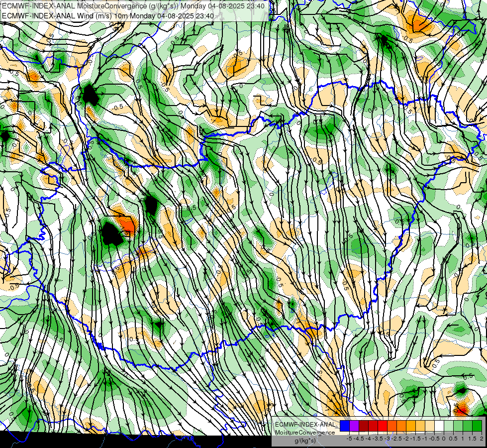487x448 pixels.
Task: Click the palest green swatch between 0 and 0.5
Action: point(449,426)
